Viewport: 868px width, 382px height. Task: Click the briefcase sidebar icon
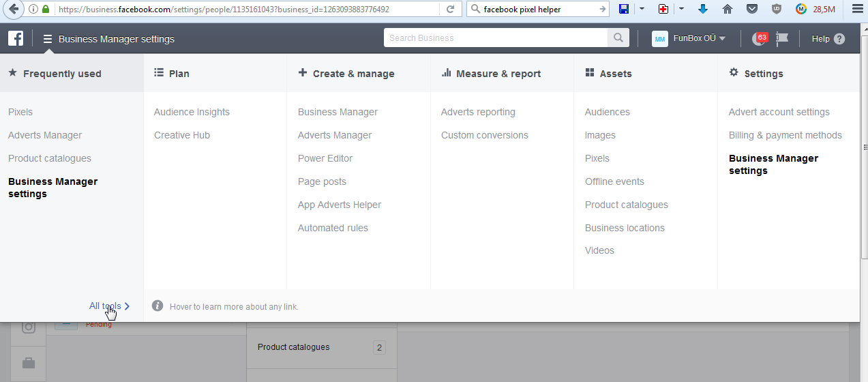(29, 363)
